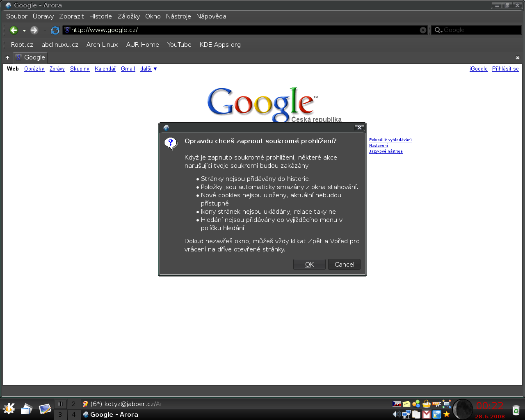The height and width of the screenshot is (420, 525).
Task: Click the clipboard tray icon
Action: [416, 414]
